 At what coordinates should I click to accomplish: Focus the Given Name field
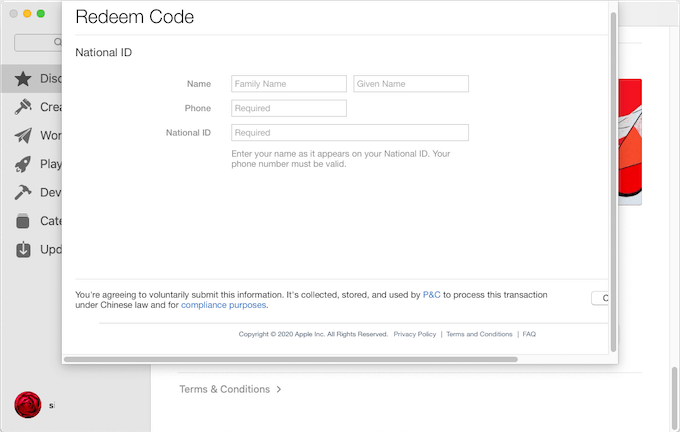pyautogui.click(x=411, y=84)
